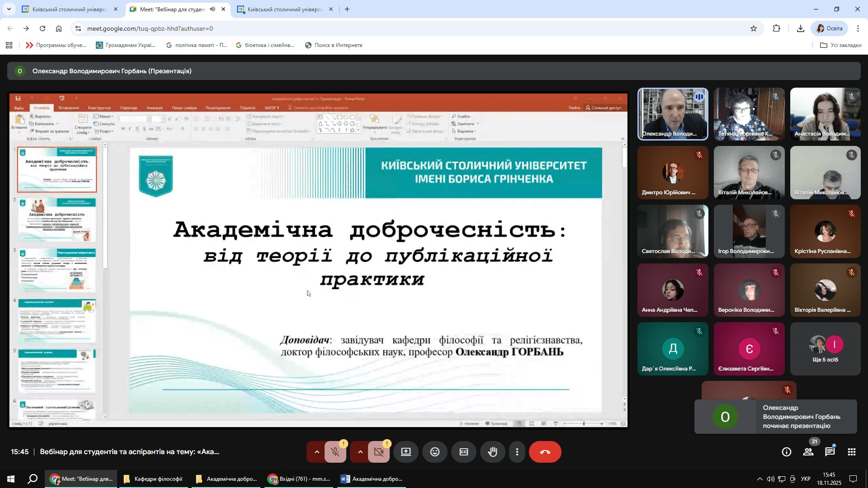The height and width of the screenshot is (488, 868).
Task: Turn on captions
Action: pos(463,452)
